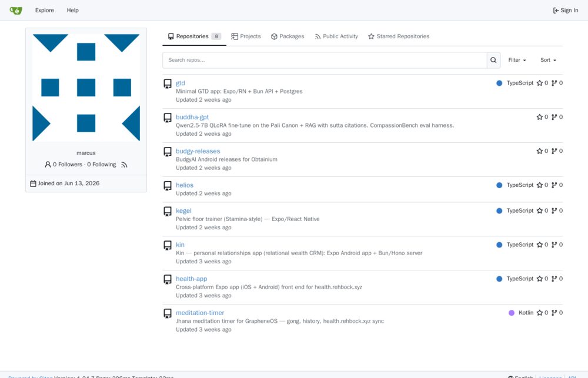Screen dimensions: 588x378
Task: Click the repository icon beside kin
Action: tap(168, 245)
